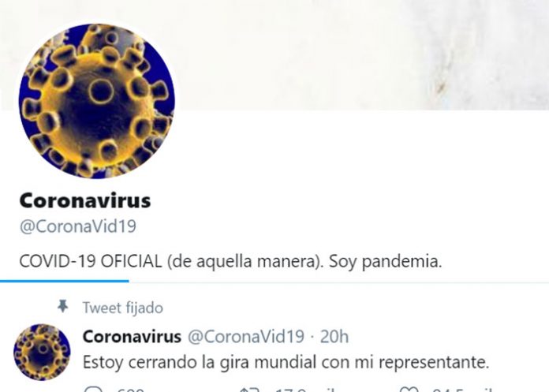Open the tweet text about gira mundial
The image size is (549, 392).
286,362
